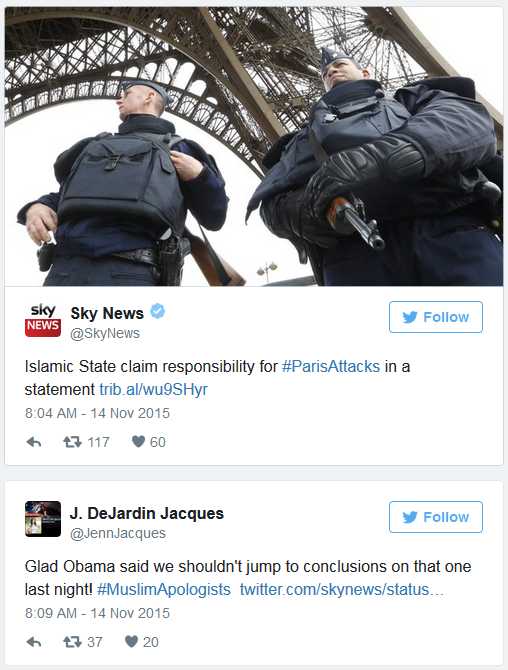
Task: Open the #MuslimApologists hashtag
Action: [164, 590]
